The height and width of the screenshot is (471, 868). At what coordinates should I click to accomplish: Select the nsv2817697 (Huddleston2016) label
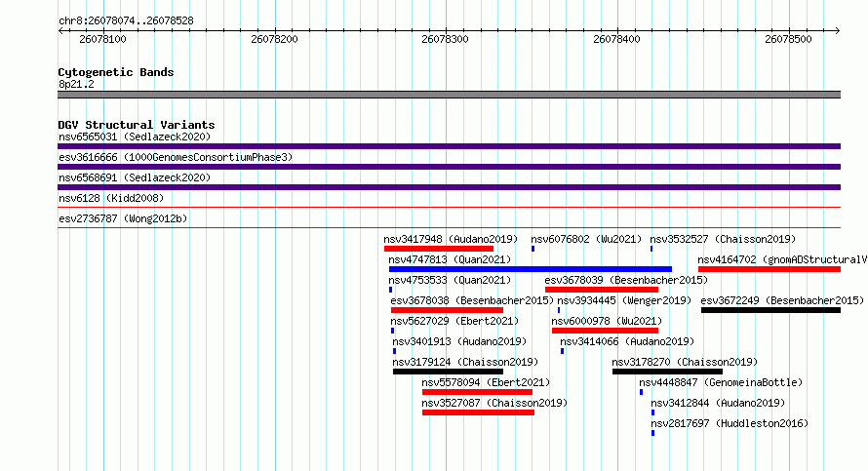pos(730,423)
